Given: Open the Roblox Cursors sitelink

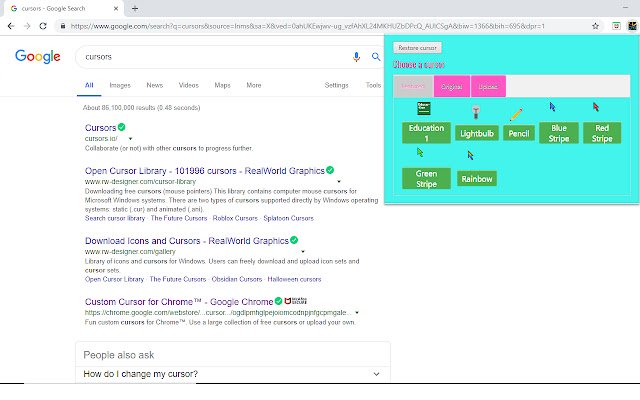Looking at the screenshot, I should [235, 218].
